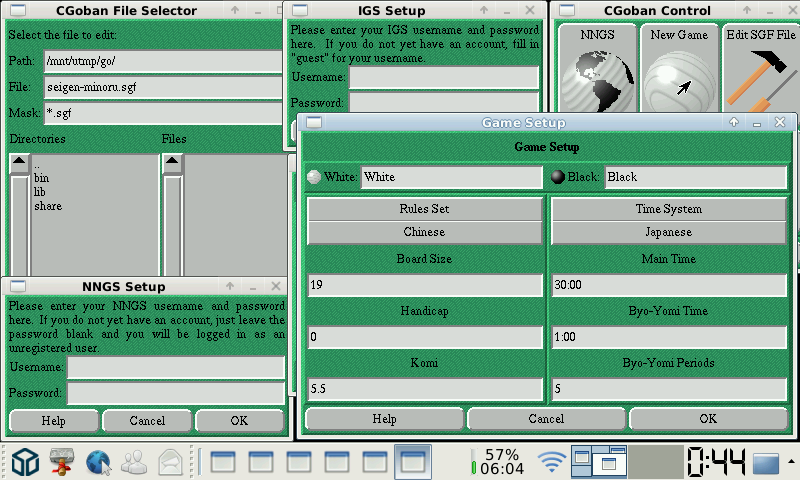800x480 pixels.
Task: Click the Byo-Yomi Periods field showing 5
Action: [668, 389]
